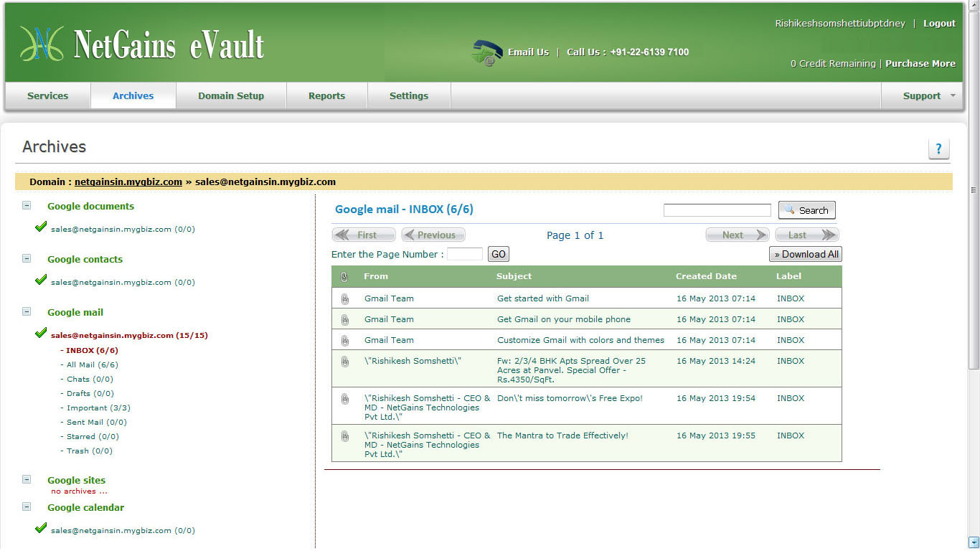Screen dimensions: 980x551
Task: Click attachment icon for 2/3/4 BHK Apts row
Action: [x=344, y=361]
